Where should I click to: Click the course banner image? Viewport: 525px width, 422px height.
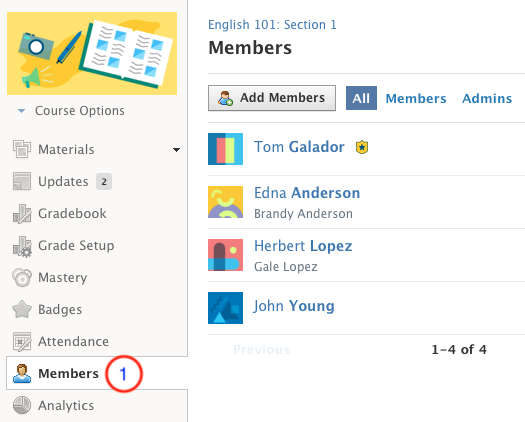[92, 54]
